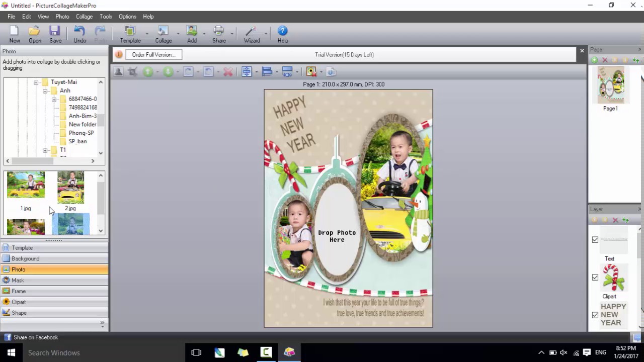The height and width of the screenshot is (362, 644).
Task: Collapse the Anh folder node
Action: (45, 91)
